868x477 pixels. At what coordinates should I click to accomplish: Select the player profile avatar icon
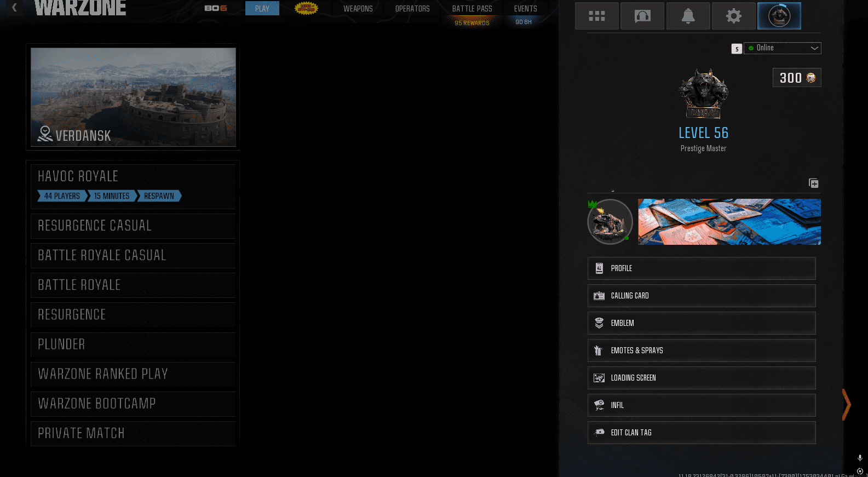pyautogui.click(x=779, y=16)
